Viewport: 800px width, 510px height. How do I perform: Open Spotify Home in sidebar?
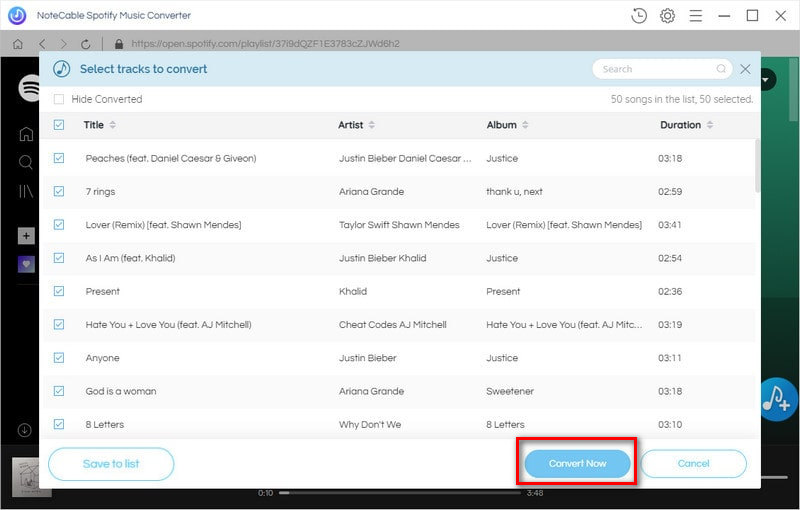point(26,134)
